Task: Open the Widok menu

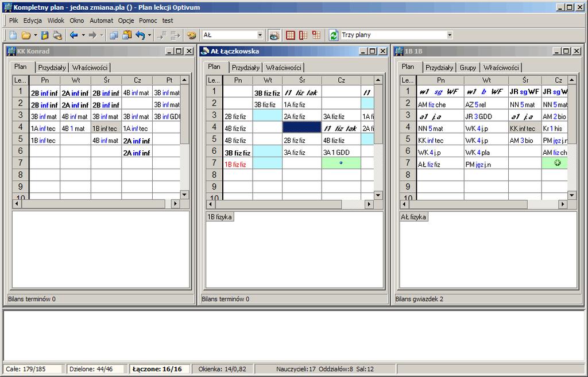Action: coord(56,21)
